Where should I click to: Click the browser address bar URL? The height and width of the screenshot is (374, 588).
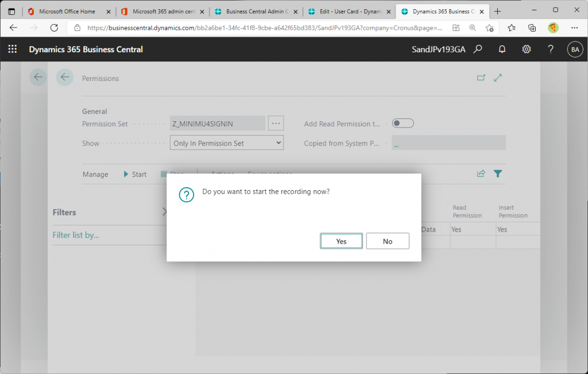pyautogui.click(x=264, y=28)
